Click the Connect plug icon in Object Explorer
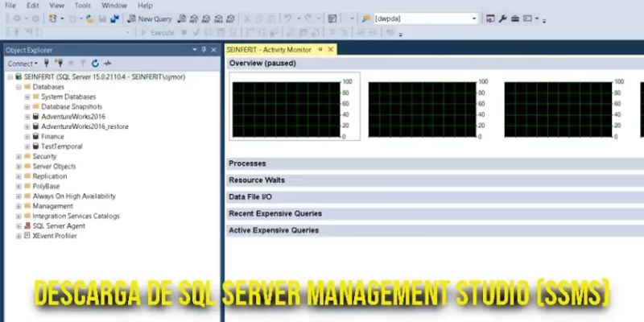The height and width of the screenshot is (322, 644). coord(47,64)
